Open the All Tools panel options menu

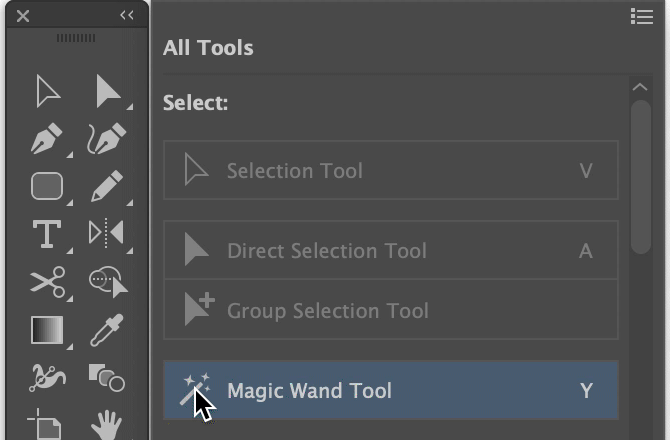pos(641,15)
